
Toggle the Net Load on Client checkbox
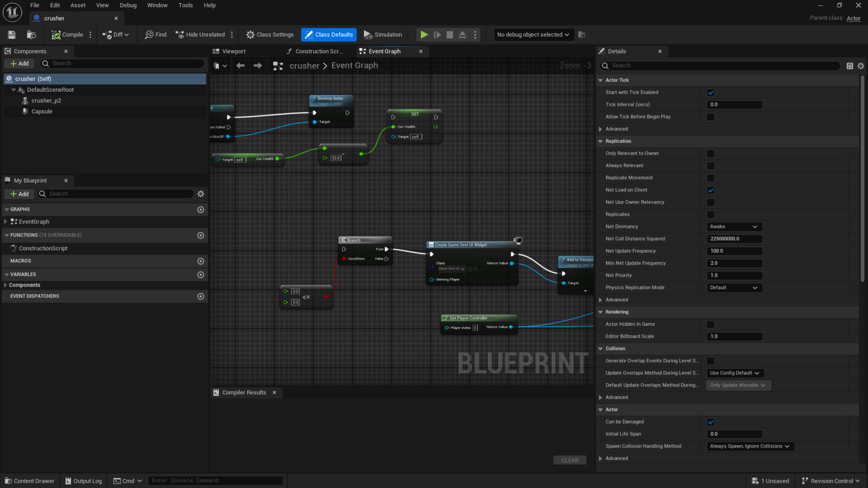[711, 190]
